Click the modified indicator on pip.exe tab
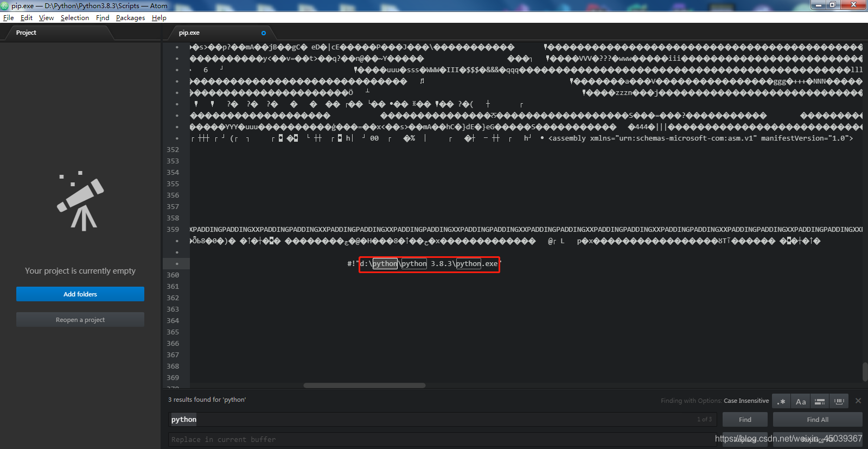The width and height of the screenshot is (868, 449). pyautogui.click(x=264, y=33)
